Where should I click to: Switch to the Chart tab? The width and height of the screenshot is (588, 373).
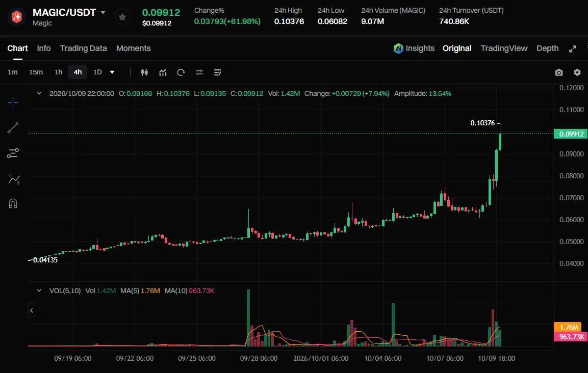tap(18, 48)
